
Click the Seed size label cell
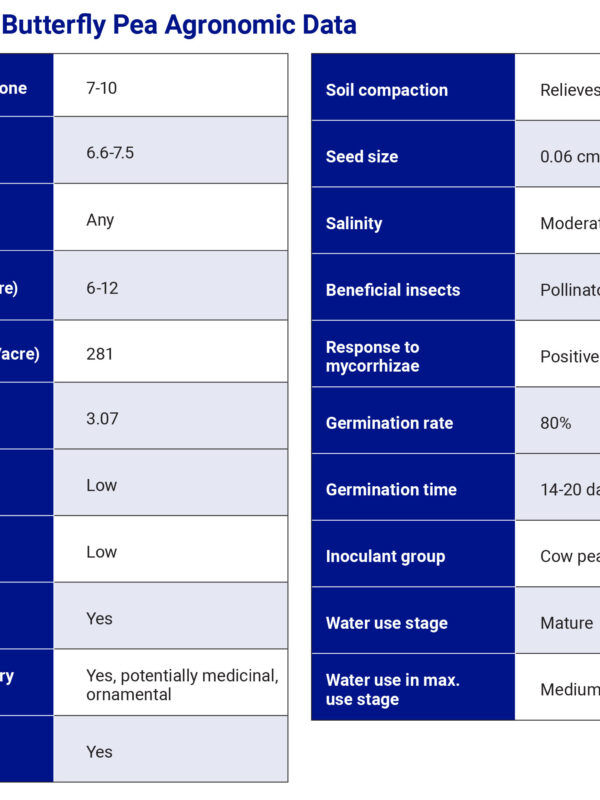[362, 157]
